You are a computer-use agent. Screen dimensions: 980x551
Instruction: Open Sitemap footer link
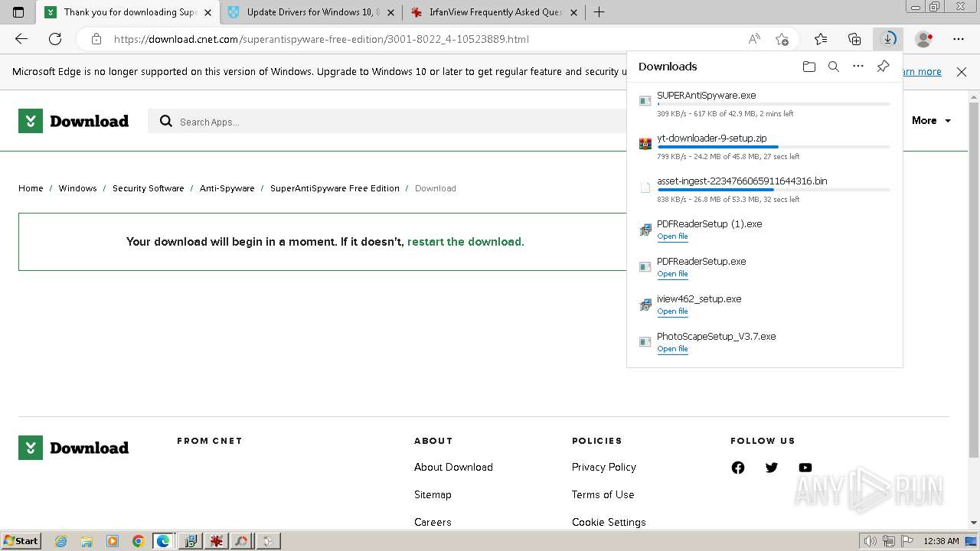pos(433,495)
